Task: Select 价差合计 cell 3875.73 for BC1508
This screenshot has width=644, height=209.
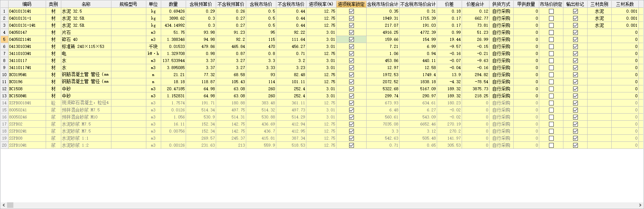Action: click(x=475, y=89)
